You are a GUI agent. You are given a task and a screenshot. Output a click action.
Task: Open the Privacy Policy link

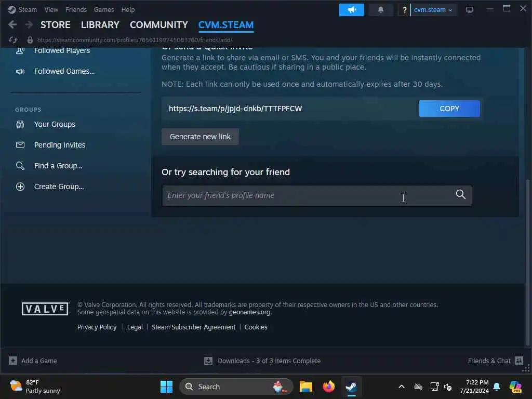97,327
